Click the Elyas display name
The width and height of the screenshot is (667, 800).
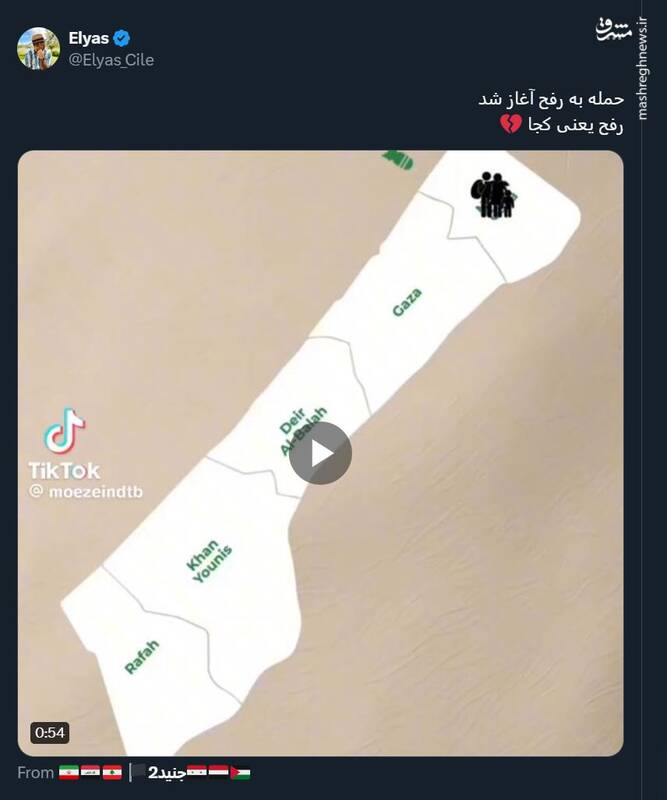(x=89, y=38)
